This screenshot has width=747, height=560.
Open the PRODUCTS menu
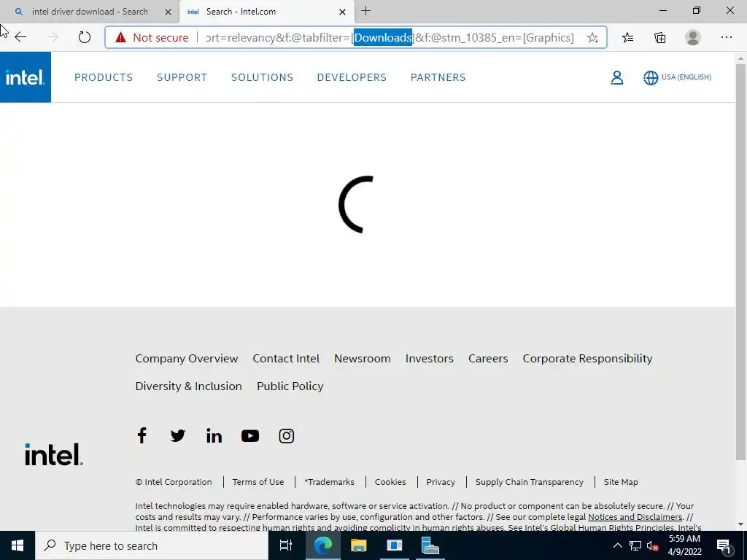tap(104, 77)
